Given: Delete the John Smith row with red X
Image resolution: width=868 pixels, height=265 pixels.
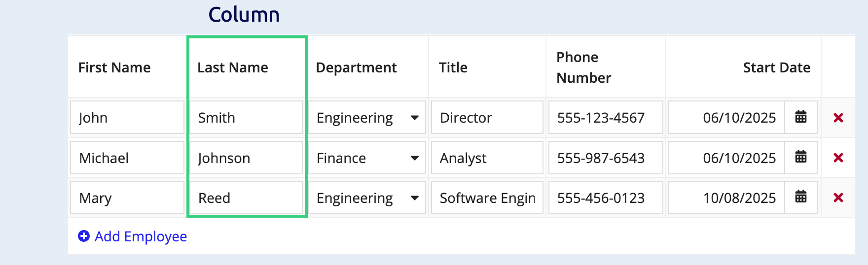Looking at the screenshot, I should coord(838,118).
